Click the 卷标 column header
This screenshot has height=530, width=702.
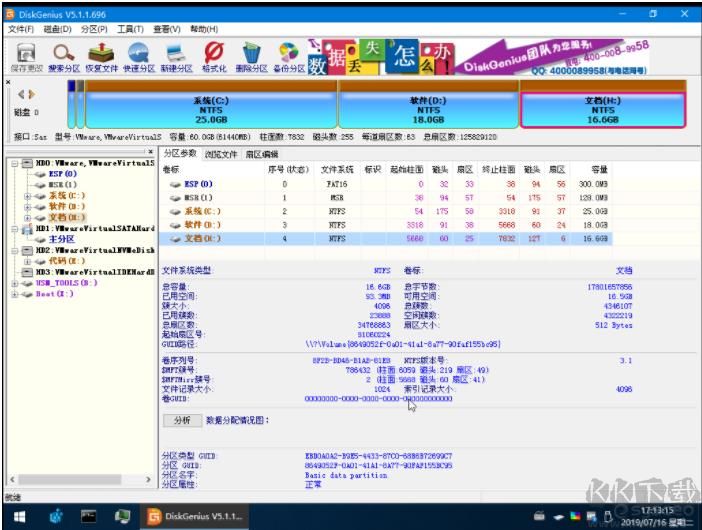click(171, 170)
